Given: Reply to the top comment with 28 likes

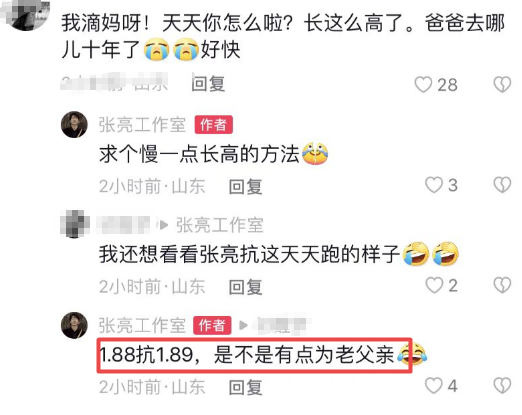Looking at the screenshot, I should 208,84.
